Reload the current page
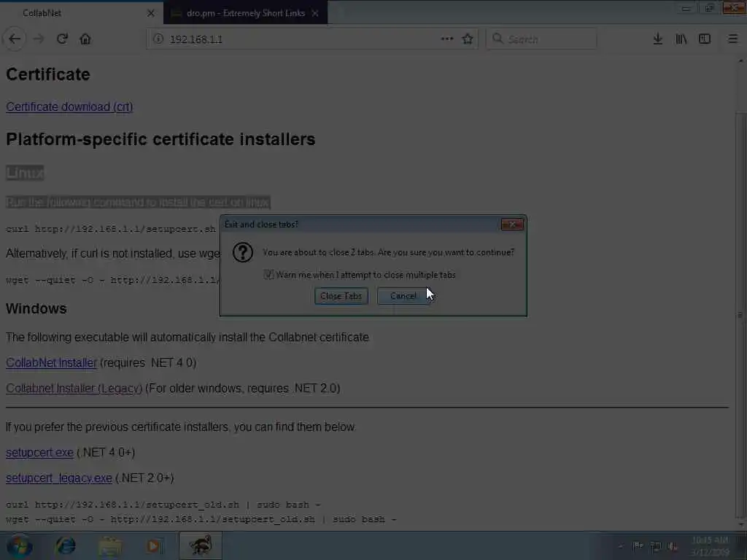Viewport: 747px width, 560px height. click(x=62, y=39)
